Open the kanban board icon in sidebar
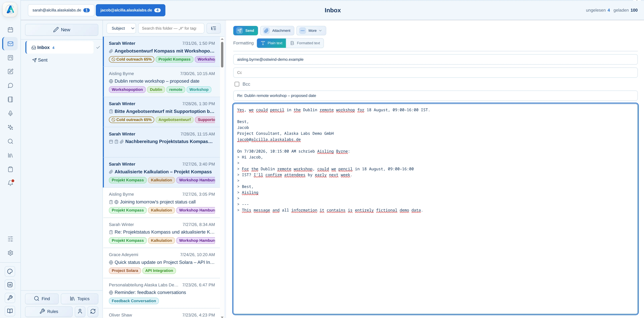This screenshot has height=318, width=644. coord(10,58)
